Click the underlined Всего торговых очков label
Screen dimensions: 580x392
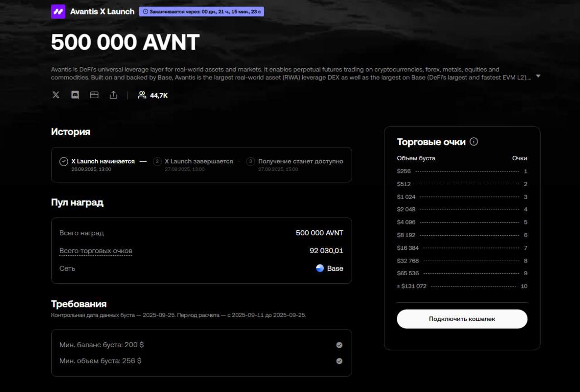(x=96, y=251)
